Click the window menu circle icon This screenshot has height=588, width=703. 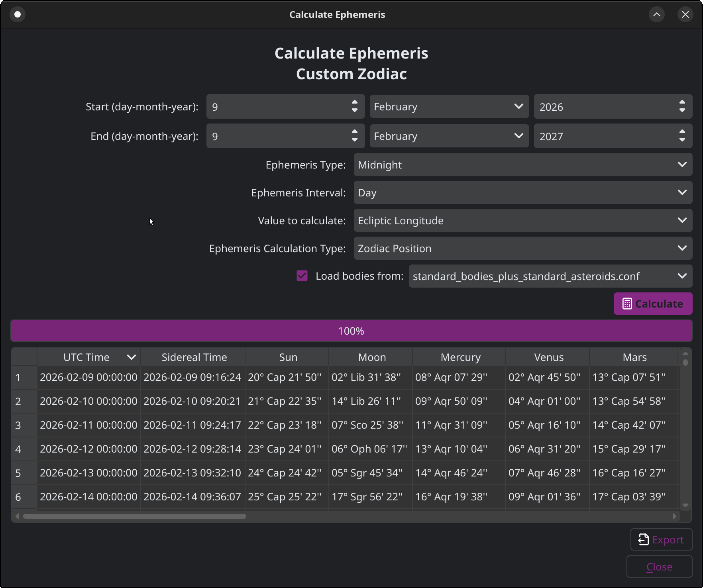(x=18, y=14)
